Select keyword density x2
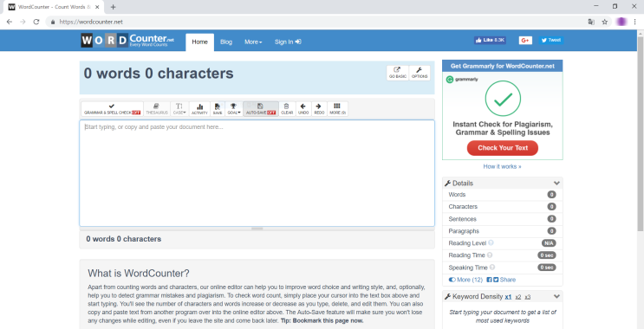 tap(518, 297)
